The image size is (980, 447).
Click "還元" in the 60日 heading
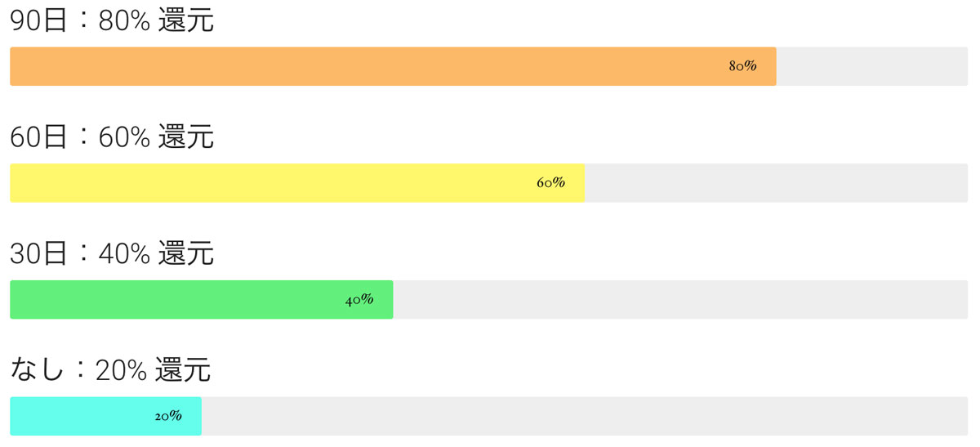tap(185, 137)
